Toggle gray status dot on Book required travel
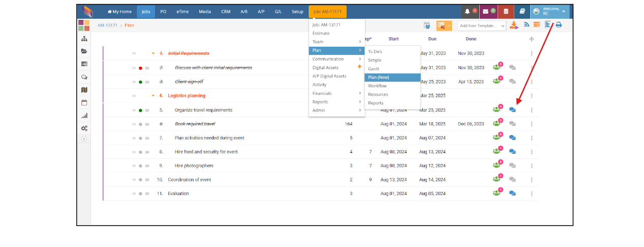The height and width of the screenshot is (247, 644). pyautogui.click(x=140, y=124)
